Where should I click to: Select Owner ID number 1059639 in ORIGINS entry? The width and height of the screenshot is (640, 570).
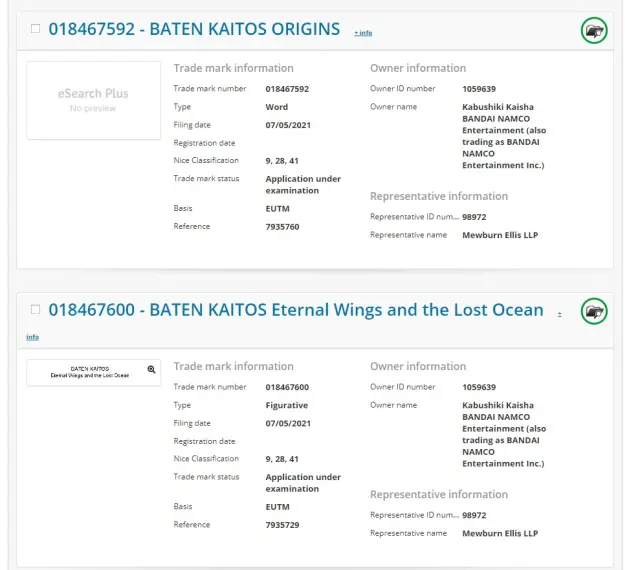pyautogui.click(x=479, y=89)
